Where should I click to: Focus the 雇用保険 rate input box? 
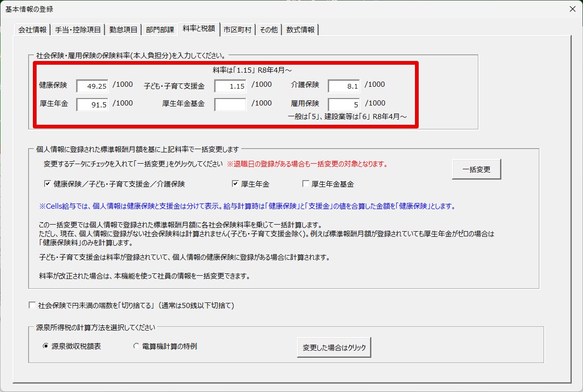click(x=344, y=105)
